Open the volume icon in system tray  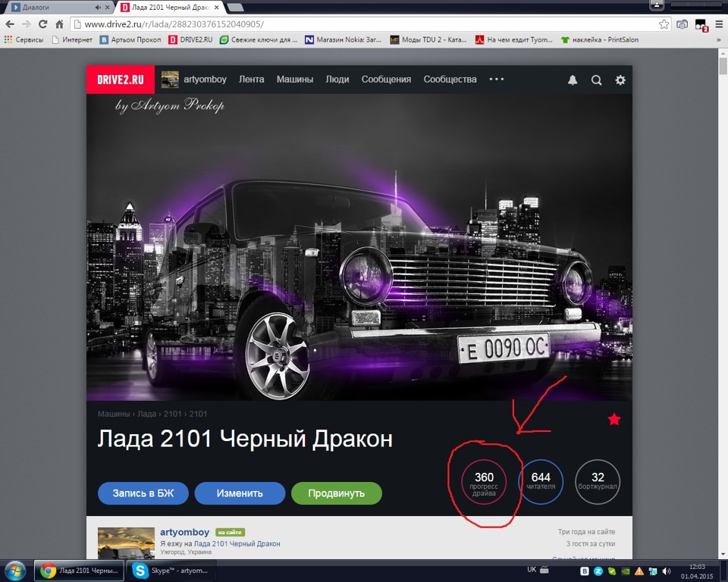click(666, 570)
